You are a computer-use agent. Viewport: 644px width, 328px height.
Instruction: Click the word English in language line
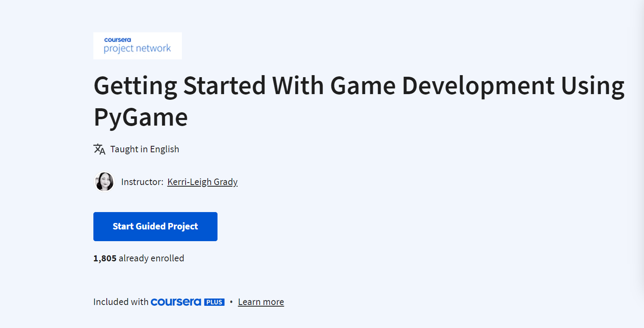click(x=165, y=149)
